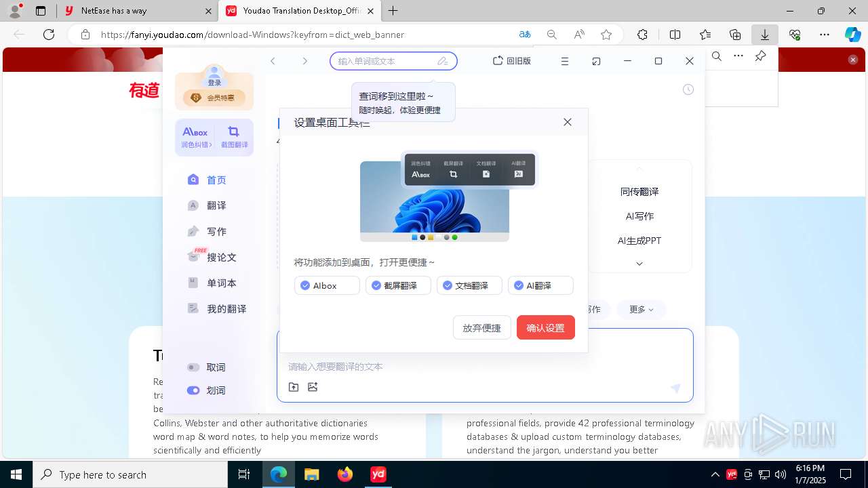This screenshot has height=488, width=868.
Task: Navigate back in Youdao app
Action: 273,61
